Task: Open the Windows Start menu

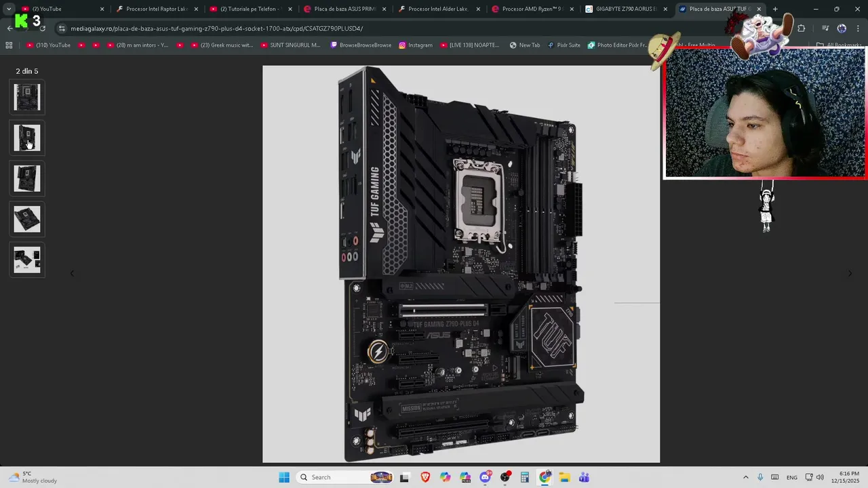Action: coord(284,477)
